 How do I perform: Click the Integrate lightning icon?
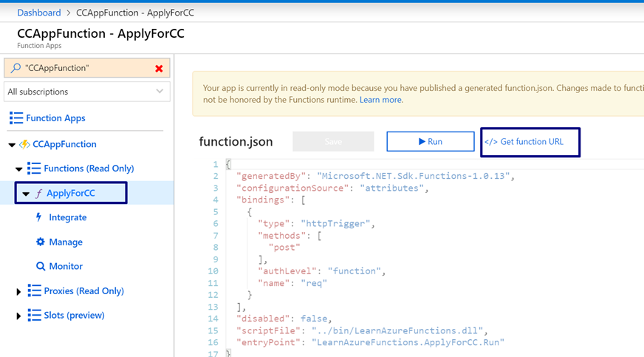tap(39, 217)
